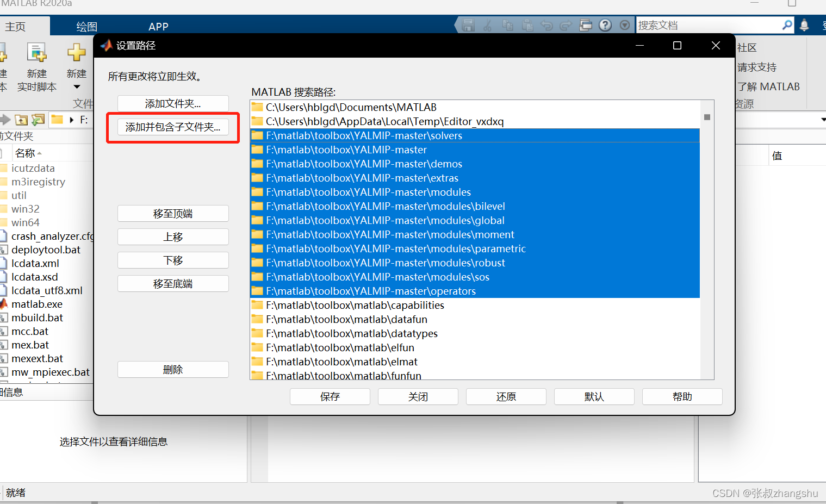Click the 移至顶端 button

(173, 214)
